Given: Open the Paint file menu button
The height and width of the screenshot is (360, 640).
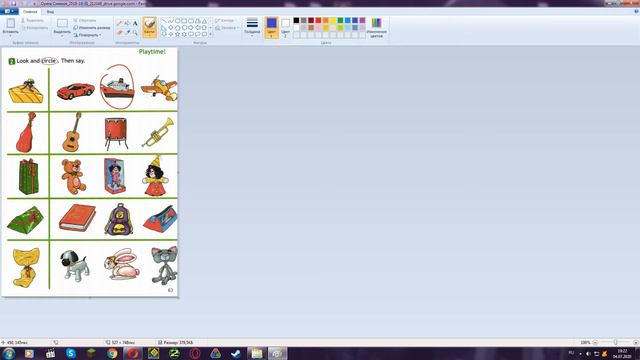Looking at the screenshot, I should pyautogui.click(x=9, y=11).
